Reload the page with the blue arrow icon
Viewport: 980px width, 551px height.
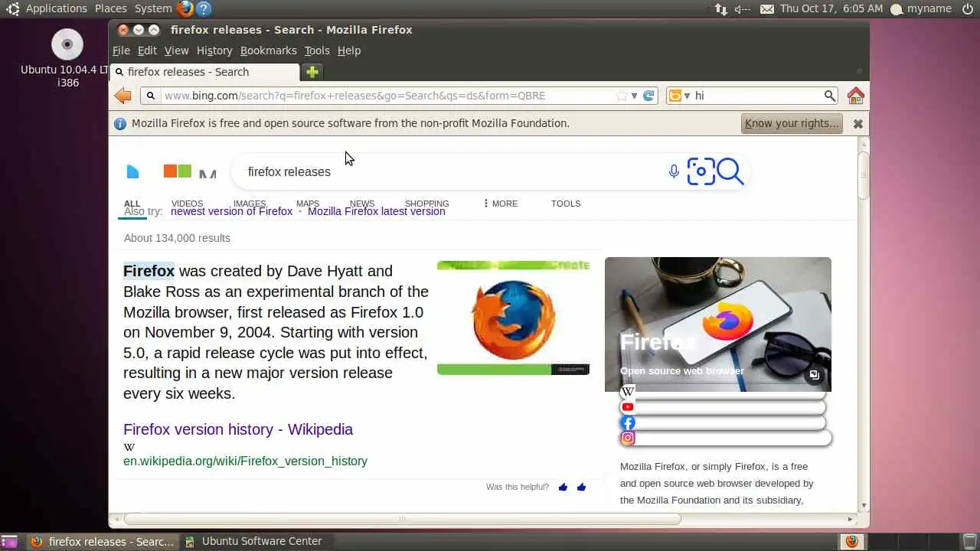coord(648,96)
